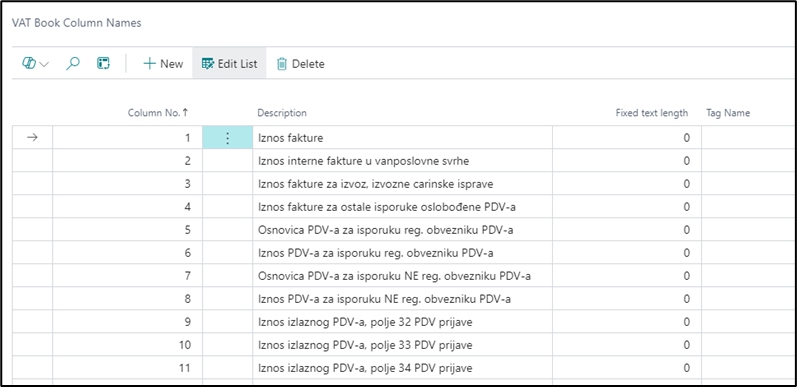797x387 pixels.
Task: Select 'Osnovica PDV-a za isporuku reg. obvezniku PDV-a'
Action: point(385,230)
